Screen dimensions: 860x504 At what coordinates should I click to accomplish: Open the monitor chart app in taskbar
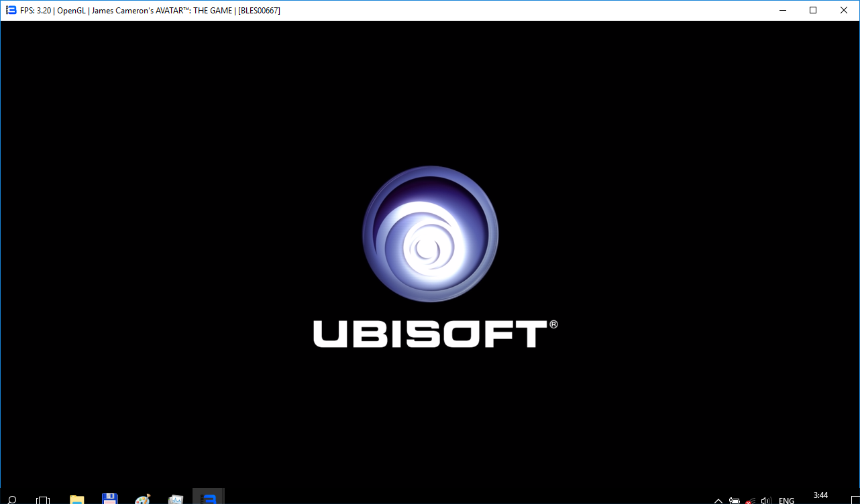[175, 499]
